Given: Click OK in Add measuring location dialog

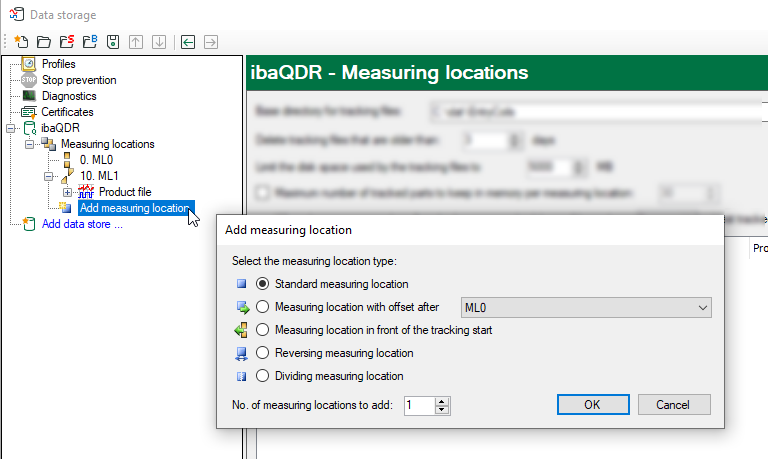Looking at the screenshot, I should pyautogui.click(x=593, y=405).
